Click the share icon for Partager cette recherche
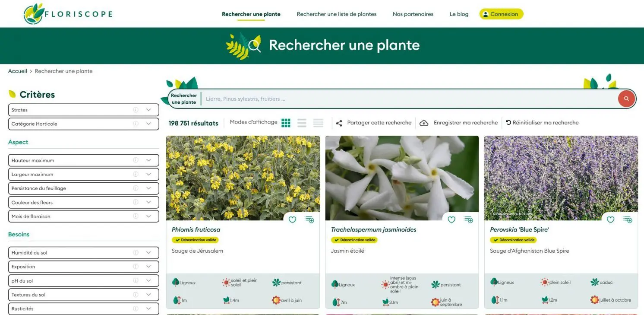 click(x=339, y=123)
